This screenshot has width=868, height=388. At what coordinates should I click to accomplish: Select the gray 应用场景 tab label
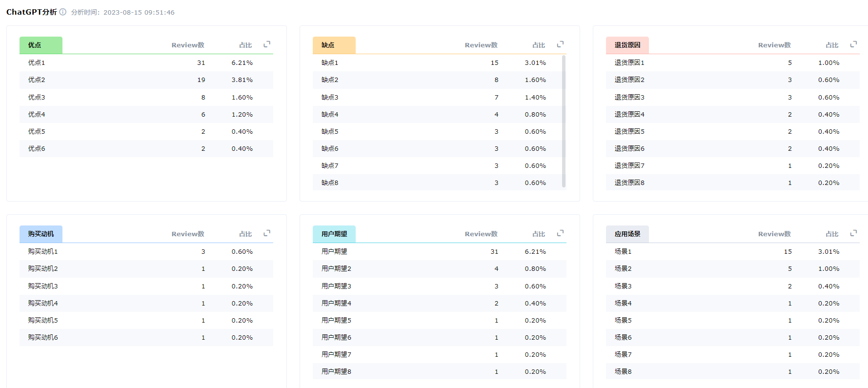[x=627, y=234]
